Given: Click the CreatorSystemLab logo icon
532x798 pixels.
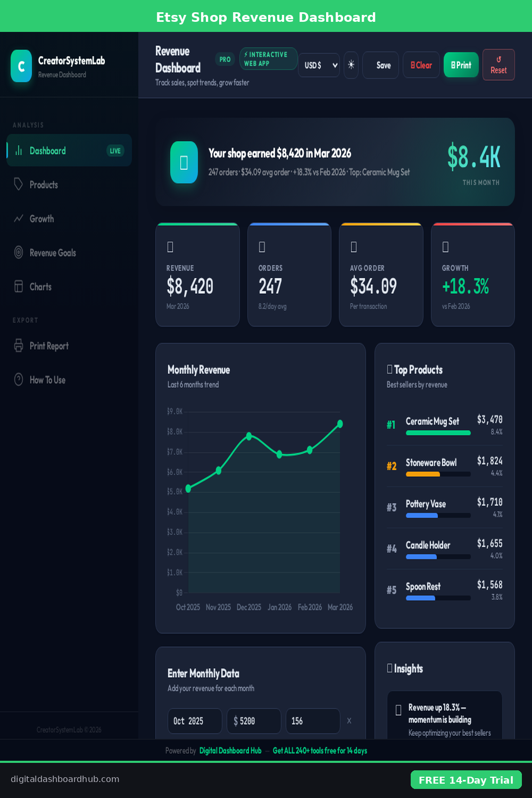Looking at the screenshot, I should 21,66.
